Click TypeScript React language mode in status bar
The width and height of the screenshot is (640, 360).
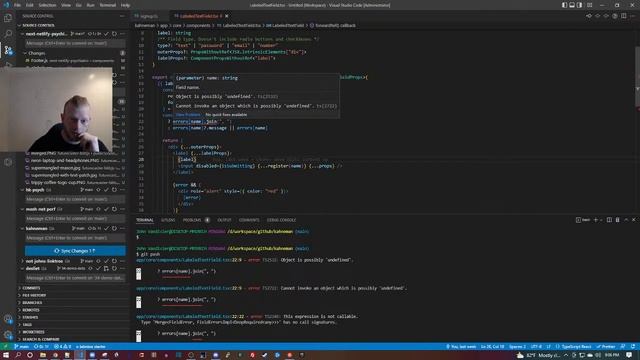coord(576,347)
